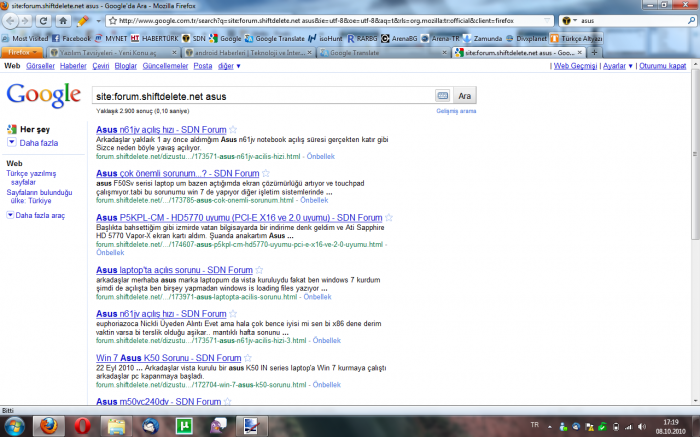This screenshot has width=700, height=437.
Task: Open Opera from the taskbar
Action: coord(82,426)
